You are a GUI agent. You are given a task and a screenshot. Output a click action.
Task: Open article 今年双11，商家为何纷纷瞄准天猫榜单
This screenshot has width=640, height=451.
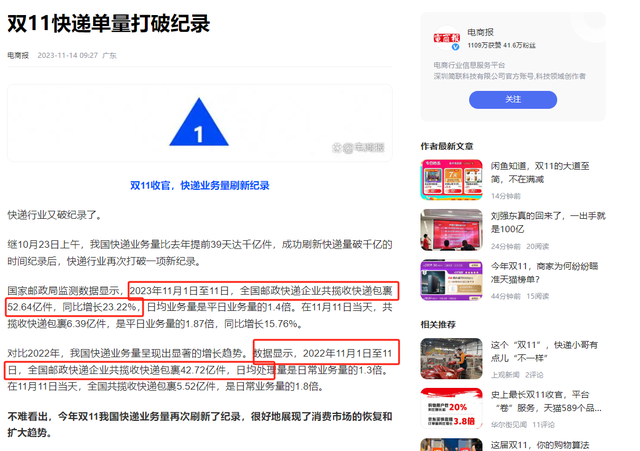544,273
